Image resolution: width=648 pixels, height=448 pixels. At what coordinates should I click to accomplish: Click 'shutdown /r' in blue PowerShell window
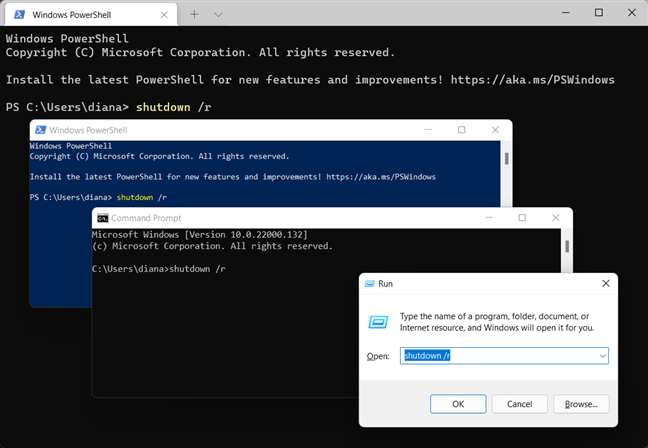(142, 197)
